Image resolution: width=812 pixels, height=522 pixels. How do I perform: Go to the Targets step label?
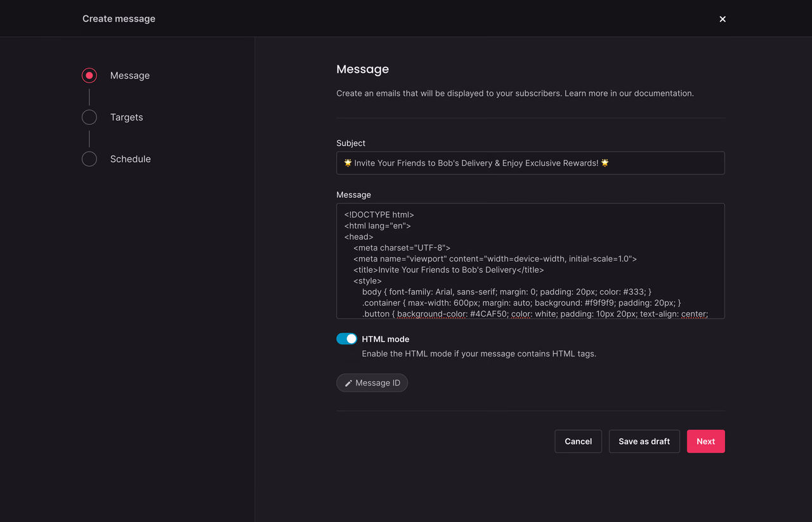coord(127,117)
